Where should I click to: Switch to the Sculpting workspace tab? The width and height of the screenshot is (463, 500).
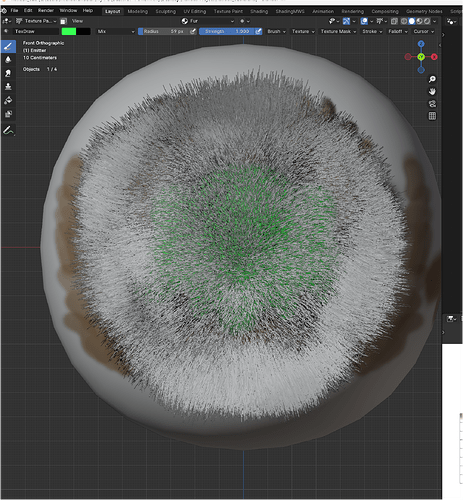click(166, 11)
